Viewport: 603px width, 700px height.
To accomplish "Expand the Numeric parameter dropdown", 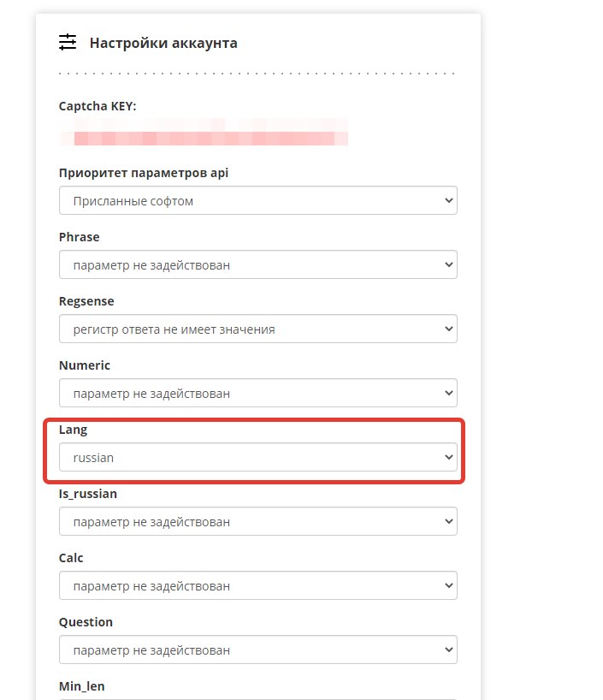I will point(257,394).
